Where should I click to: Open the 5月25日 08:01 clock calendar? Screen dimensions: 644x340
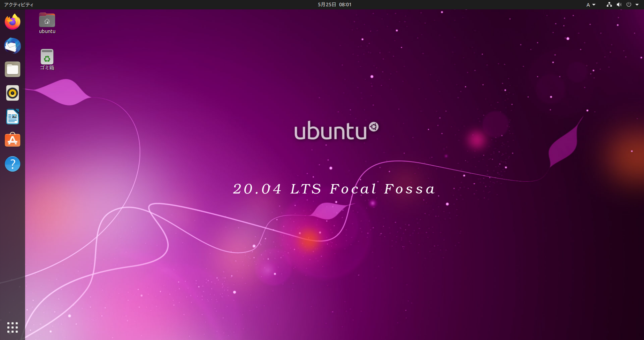335,5
